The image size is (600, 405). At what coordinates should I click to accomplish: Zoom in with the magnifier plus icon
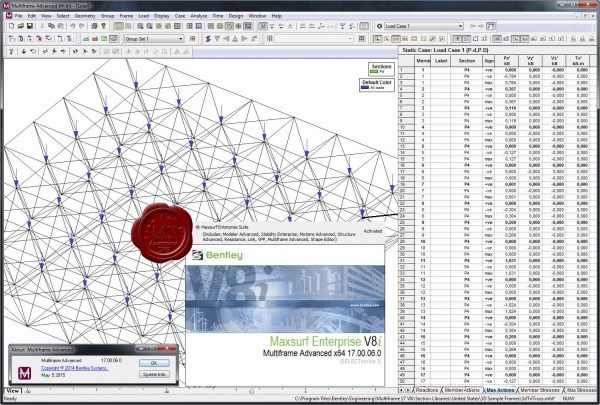click(x=140, y=26)
